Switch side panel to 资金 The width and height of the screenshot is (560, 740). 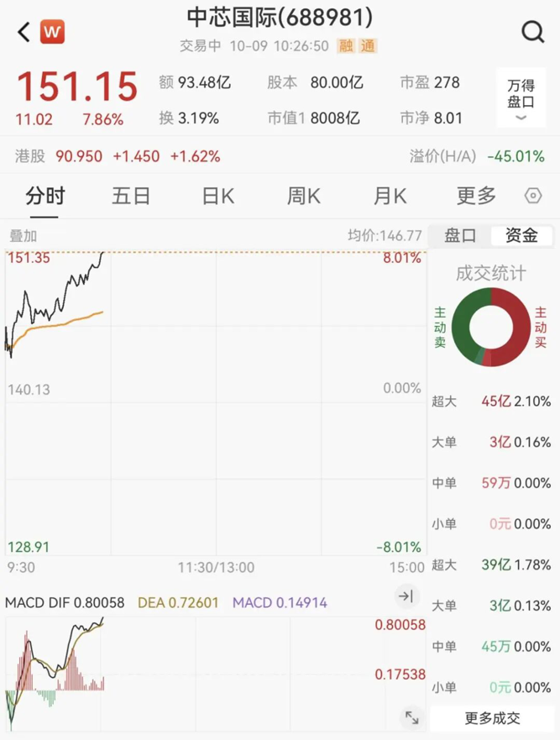521,236
